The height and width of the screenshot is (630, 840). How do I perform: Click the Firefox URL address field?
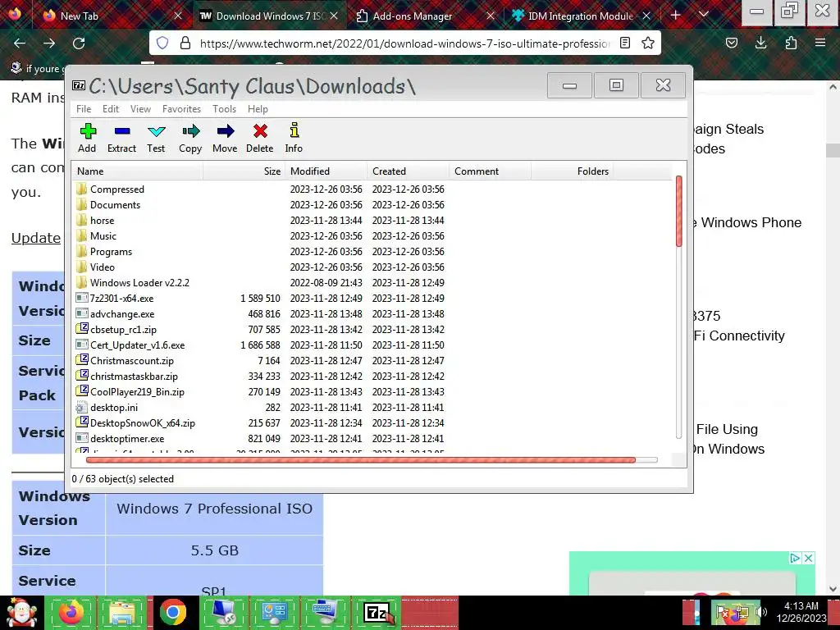point(404,43)
